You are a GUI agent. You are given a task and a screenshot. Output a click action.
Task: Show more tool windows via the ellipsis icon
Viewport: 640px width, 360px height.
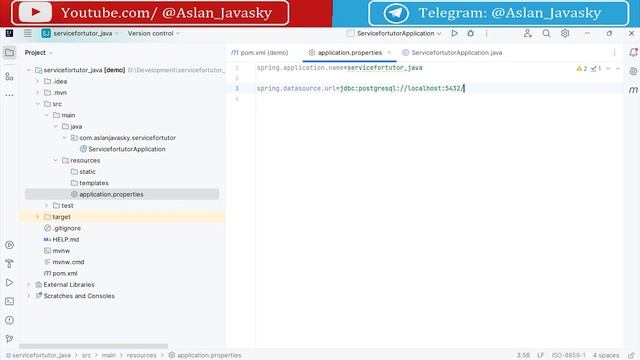tap(9, 95)
